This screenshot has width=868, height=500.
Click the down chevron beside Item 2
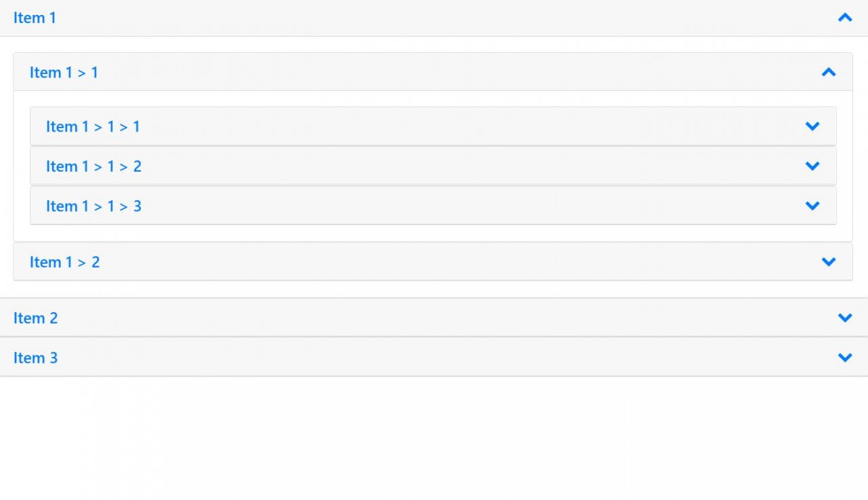pyautogui.click(x=845, y=318)
